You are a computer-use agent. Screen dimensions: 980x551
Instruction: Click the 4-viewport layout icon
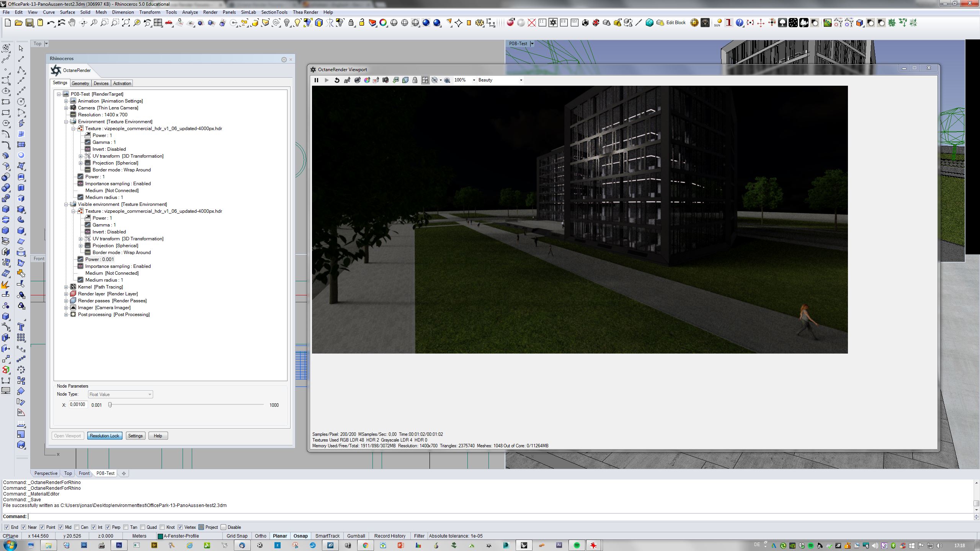158,23
